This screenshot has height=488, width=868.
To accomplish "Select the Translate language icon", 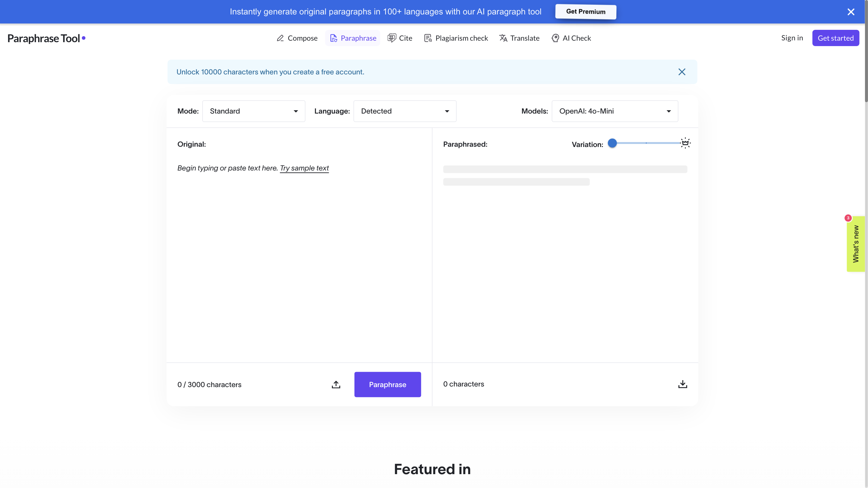I will click(503, 38).
